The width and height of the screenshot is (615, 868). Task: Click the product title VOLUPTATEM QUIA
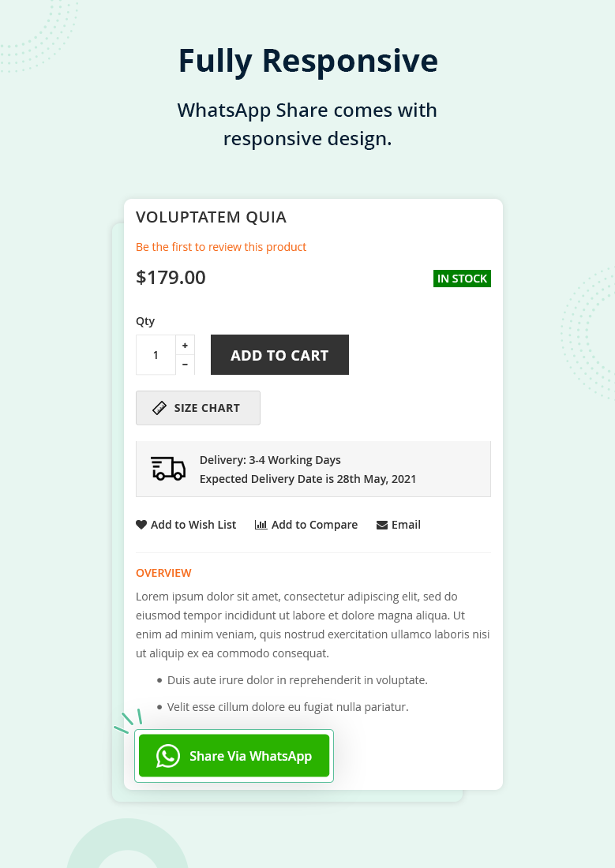211,217
